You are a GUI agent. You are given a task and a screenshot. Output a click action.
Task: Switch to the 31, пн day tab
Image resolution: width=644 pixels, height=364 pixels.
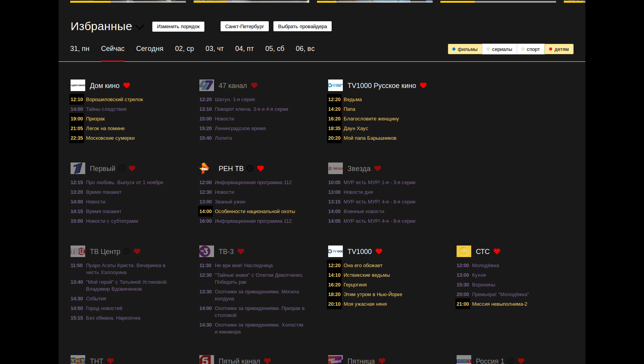point(80,49)
